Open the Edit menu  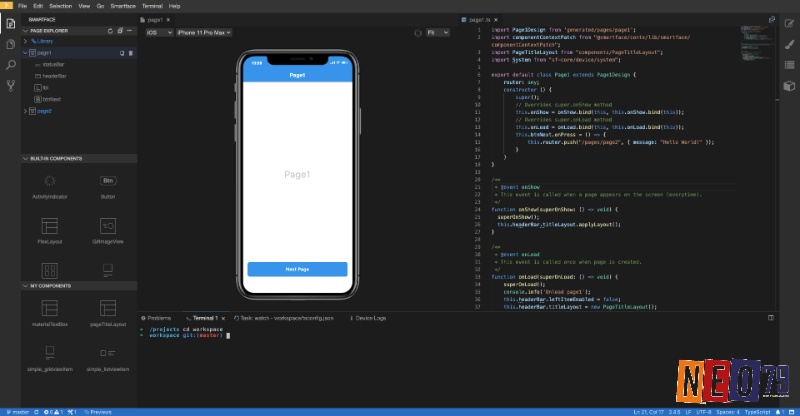(x=38, y=6)
